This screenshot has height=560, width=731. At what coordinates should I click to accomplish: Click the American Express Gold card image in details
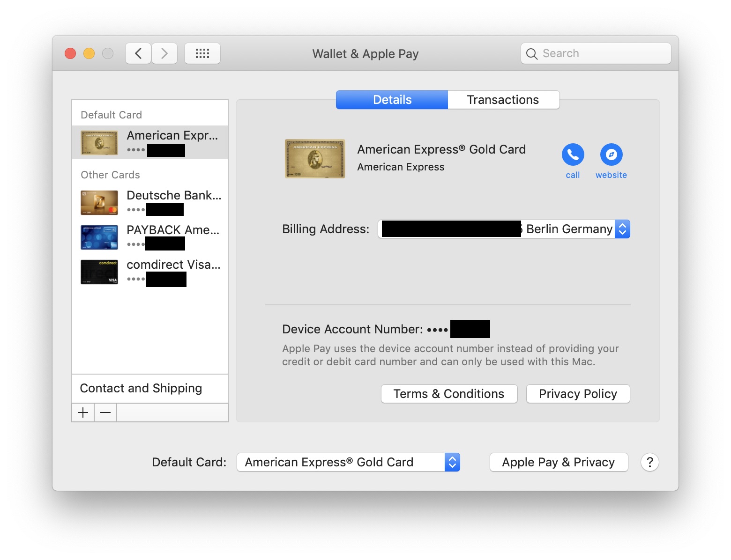pyautogui.click(x=315, y=159)
